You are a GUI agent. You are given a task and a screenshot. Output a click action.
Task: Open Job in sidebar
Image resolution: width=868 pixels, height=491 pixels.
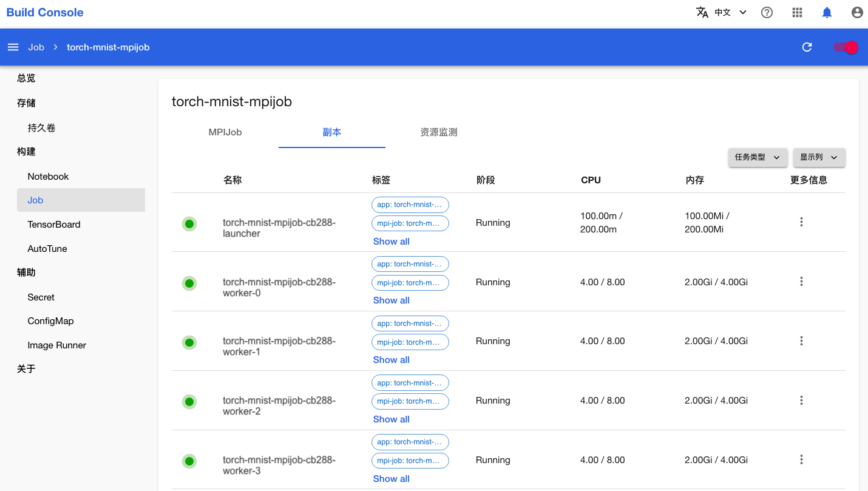81,200
